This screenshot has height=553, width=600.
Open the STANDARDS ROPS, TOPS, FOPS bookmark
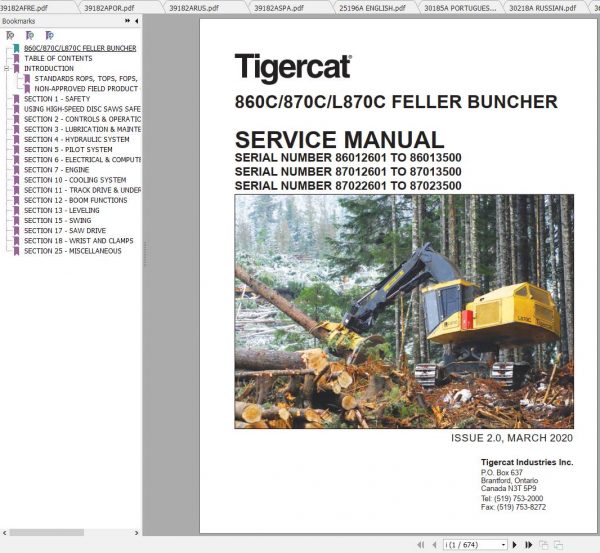pos(86,78)
